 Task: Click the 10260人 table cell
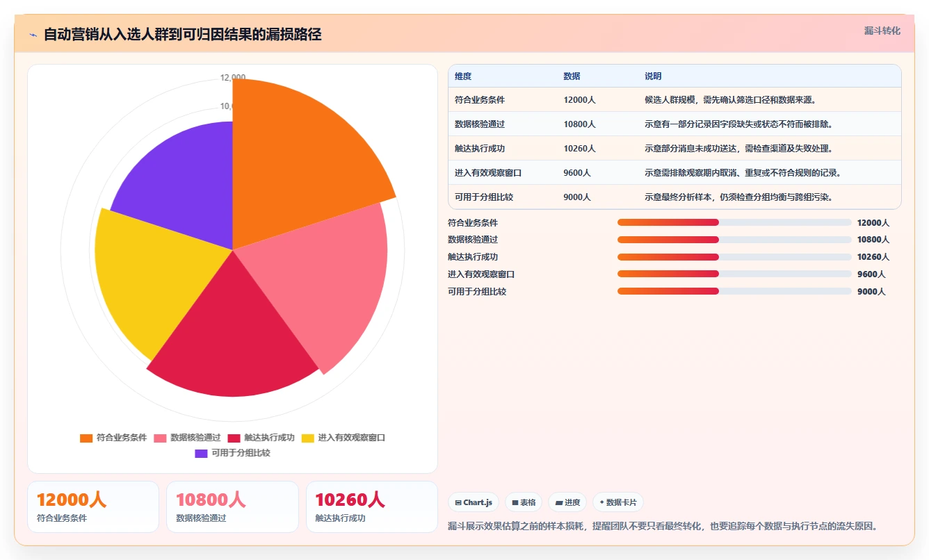579,149
